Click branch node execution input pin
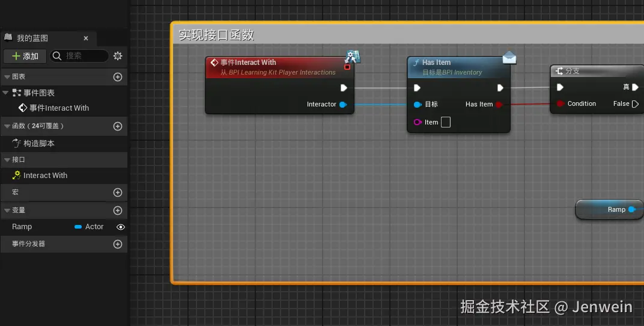The image size is (644, 326). [x=560, y=87]
